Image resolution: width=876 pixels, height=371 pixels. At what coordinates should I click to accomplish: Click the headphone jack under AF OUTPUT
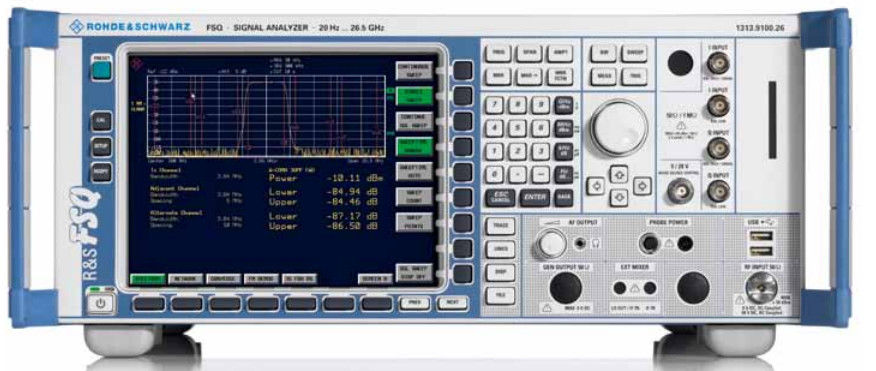[583, 244]
